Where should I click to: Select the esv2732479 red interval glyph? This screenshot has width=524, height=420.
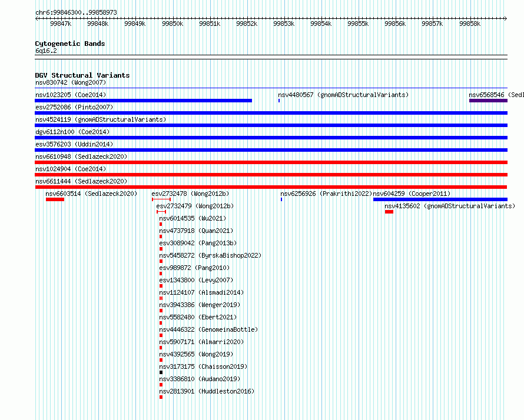[161, 212]
